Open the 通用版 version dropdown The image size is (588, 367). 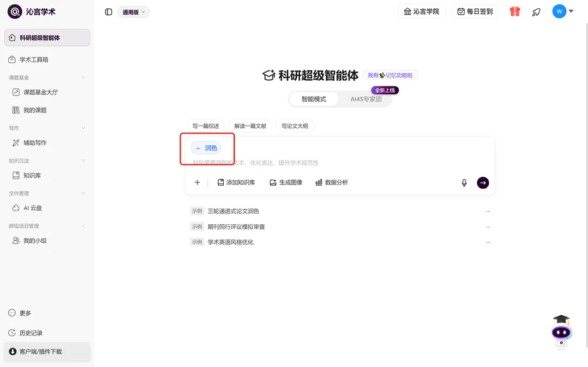coord(133,12)
